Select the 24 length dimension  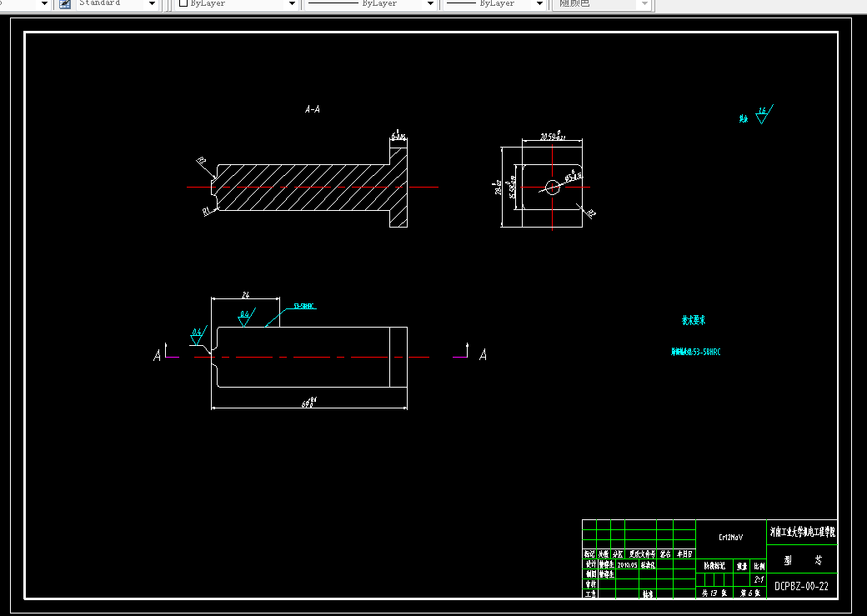click(x=245, y=295)
